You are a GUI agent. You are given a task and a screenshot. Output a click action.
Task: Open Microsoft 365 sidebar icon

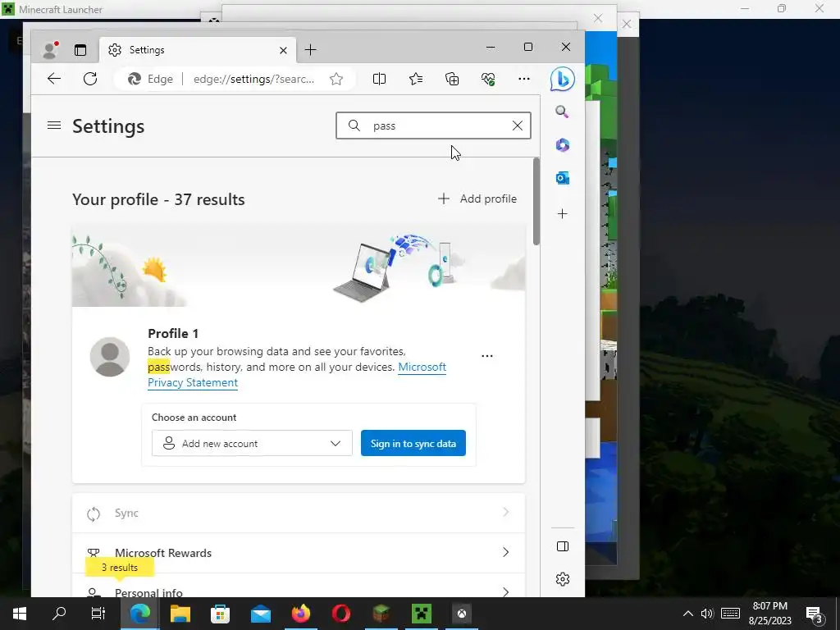point(562,144)
